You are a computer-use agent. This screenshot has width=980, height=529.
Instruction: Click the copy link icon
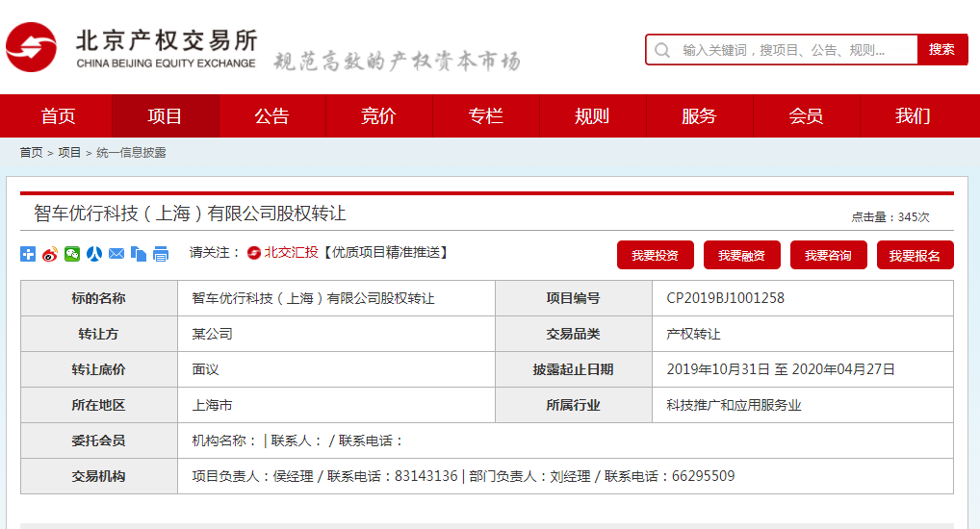click(139, 254)
